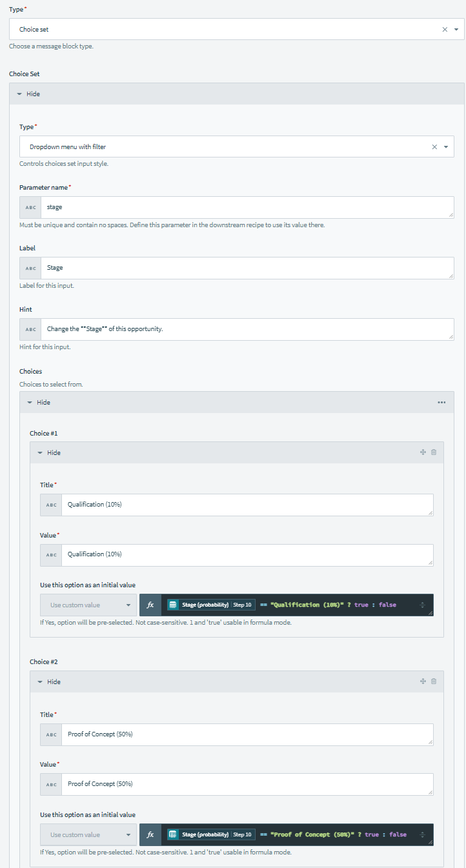The width and height of the screenshot is (466, 868).
Task: Click the fx formula icon in Choice #2
Action: click(x=150, y=834)
